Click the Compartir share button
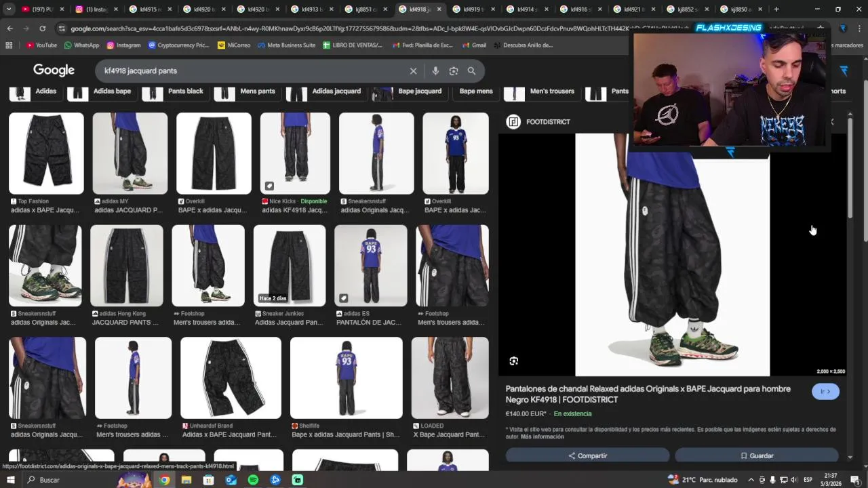This screenshot has width=868, height=488. coord(587,455)
